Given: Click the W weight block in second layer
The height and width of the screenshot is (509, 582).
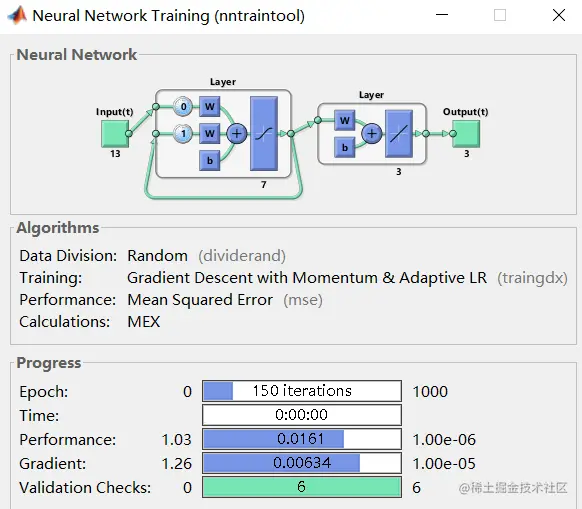Looking at the screenshot, I should [345, 120].
